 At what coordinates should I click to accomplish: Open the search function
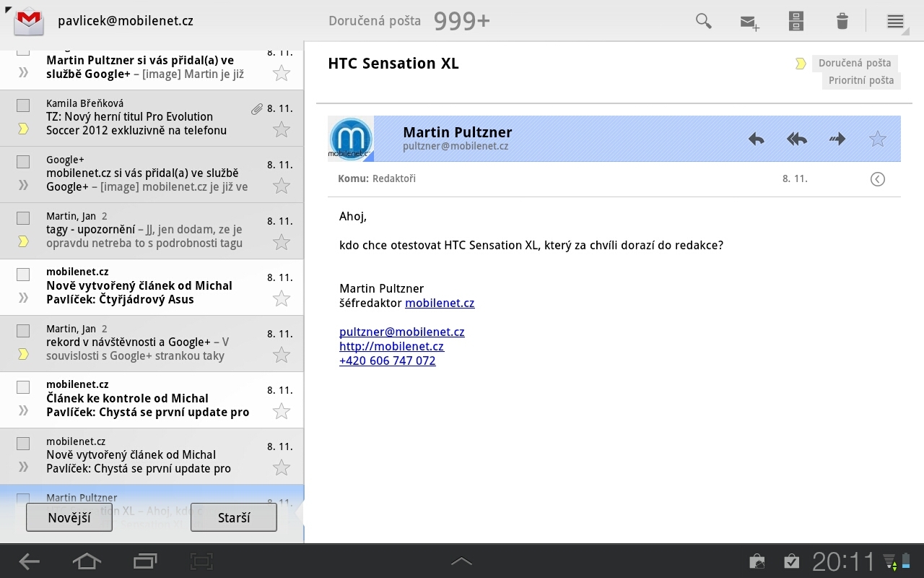(703, 21)
